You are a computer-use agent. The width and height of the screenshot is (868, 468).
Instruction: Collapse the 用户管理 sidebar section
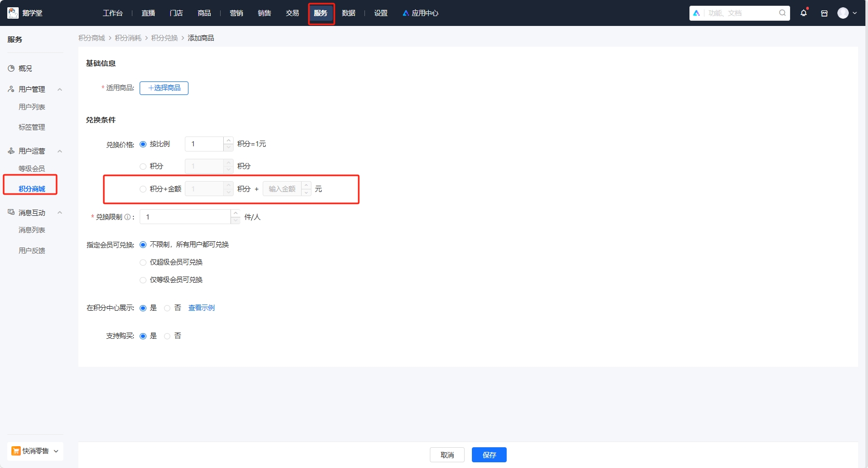click(x=60, y=89)
